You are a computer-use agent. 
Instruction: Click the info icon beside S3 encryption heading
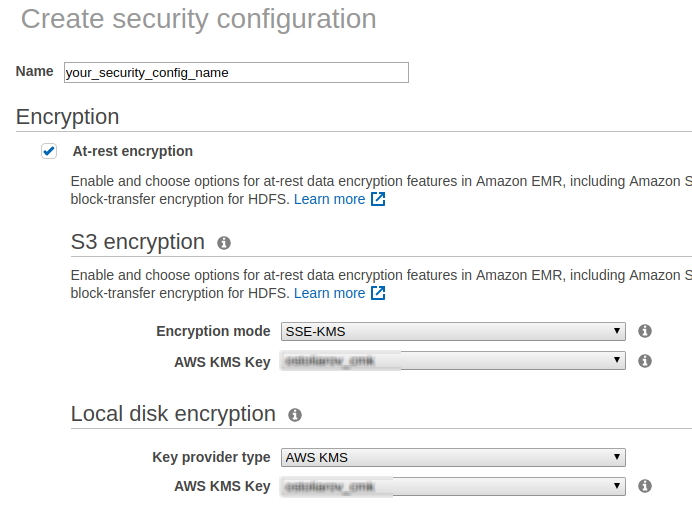[x=224, y=243]
